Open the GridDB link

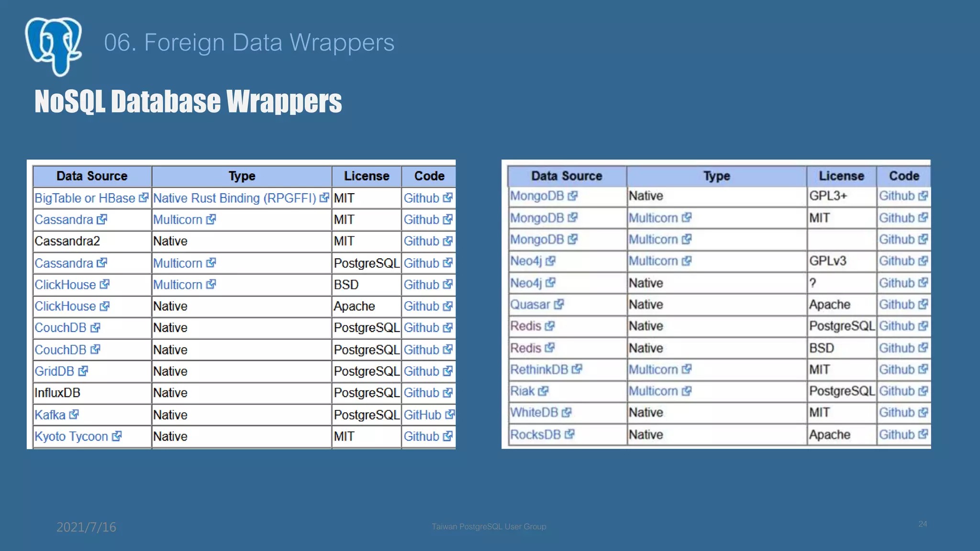pyautogui.click(x=54, y=371)
